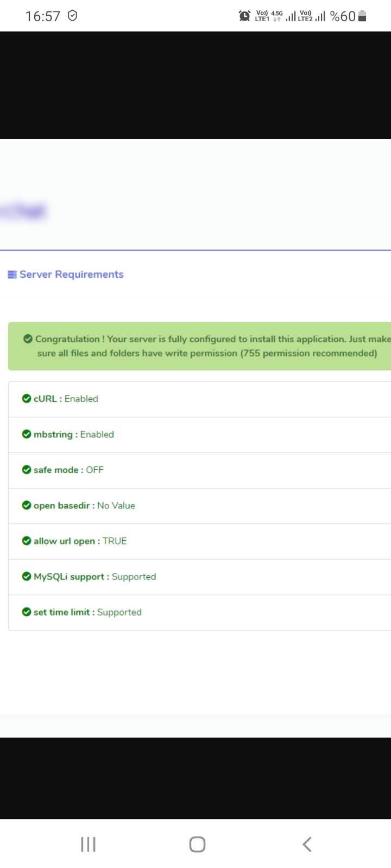The height and width of the screenshot is (868, 391).
Task: Select the safe mode : OFF row
Action: (200, 470)
